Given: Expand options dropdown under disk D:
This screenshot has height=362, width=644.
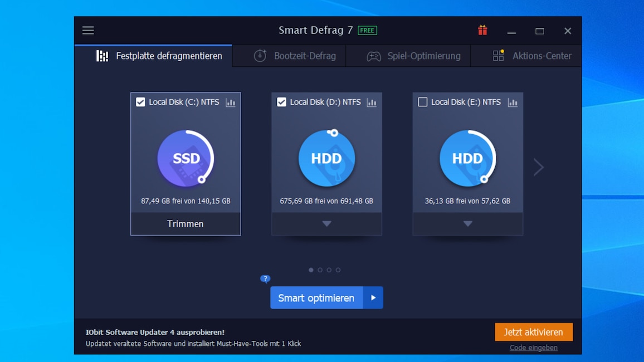Looking at the screenshot, I should (x=326, y=224).
